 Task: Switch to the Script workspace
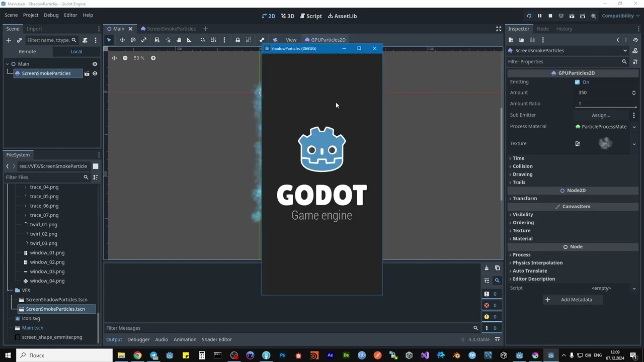(x=311, y=16)
